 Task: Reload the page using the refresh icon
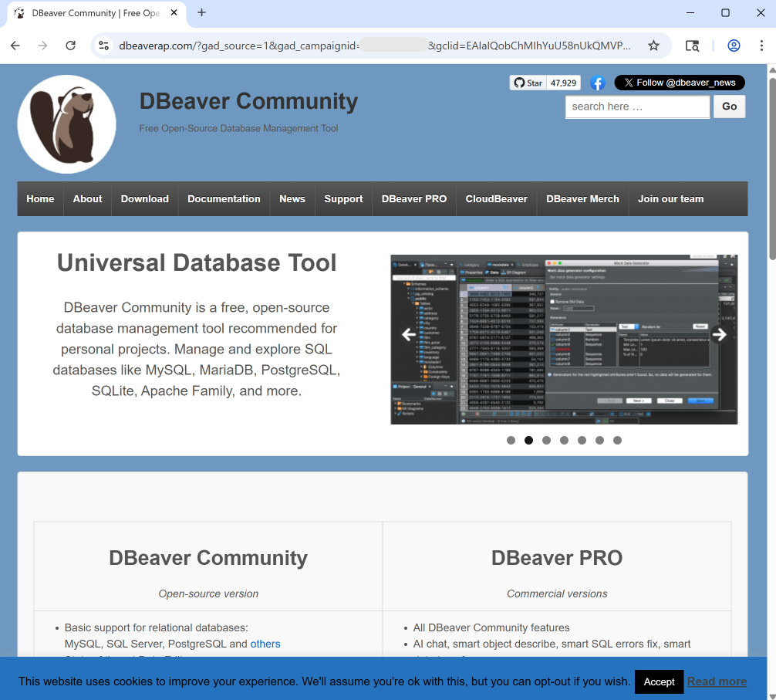(70, 46)
